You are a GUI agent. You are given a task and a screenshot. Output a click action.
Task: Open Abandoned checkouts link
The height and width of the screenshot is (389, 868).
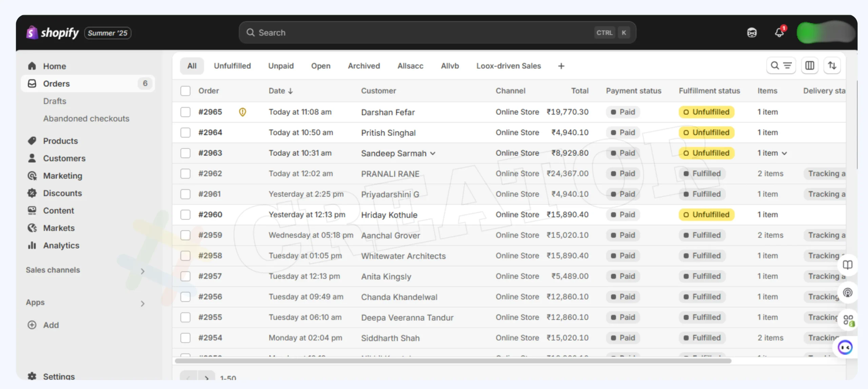point(86,118)
